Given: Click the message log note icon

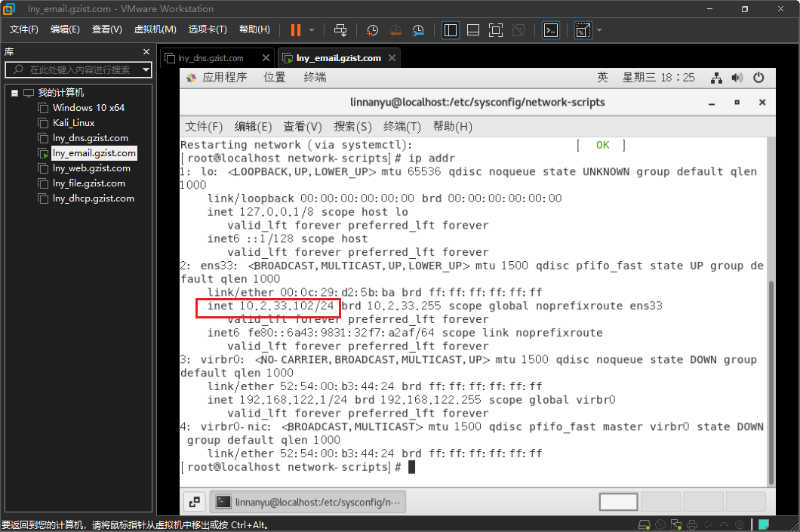Looking at the screenshot, I should 764,525.
